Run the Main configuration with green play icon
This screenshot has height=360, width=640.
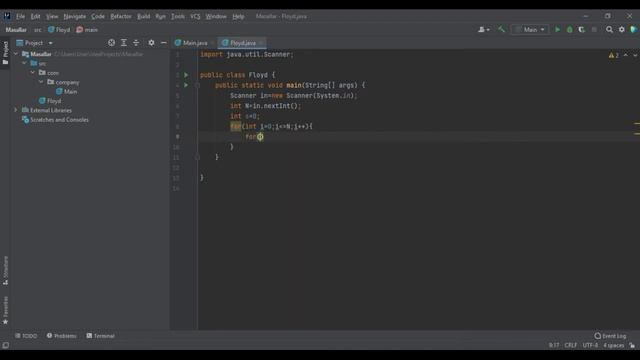(x=558, y=29)
